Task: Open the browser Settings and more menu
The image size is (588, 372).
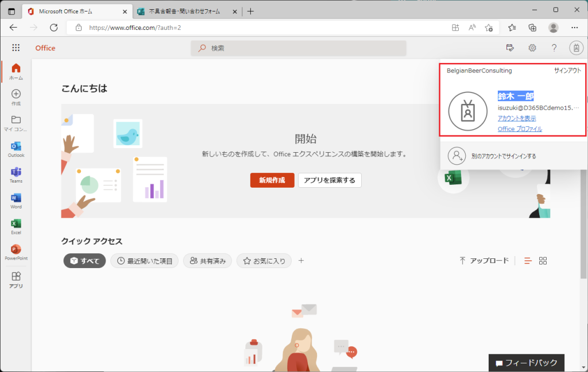Action: pyautogui.click(x=574, y=28)
